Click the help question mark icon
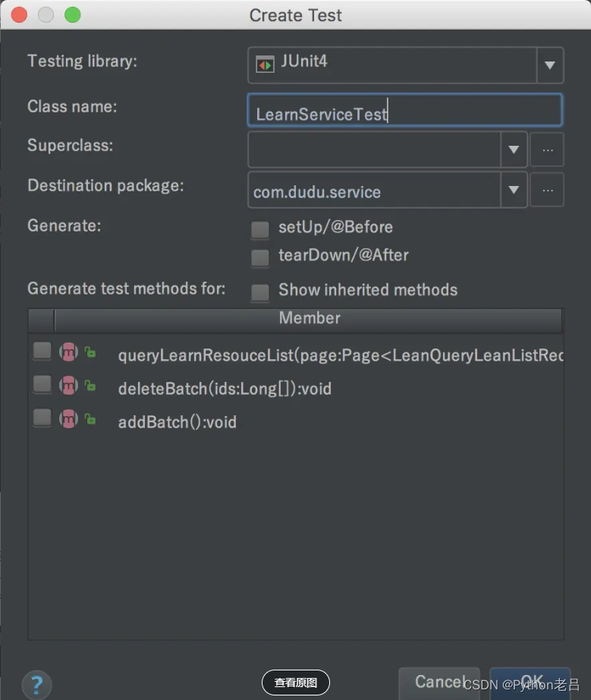This screenshot has width=591, height=700. coord(36,685)
